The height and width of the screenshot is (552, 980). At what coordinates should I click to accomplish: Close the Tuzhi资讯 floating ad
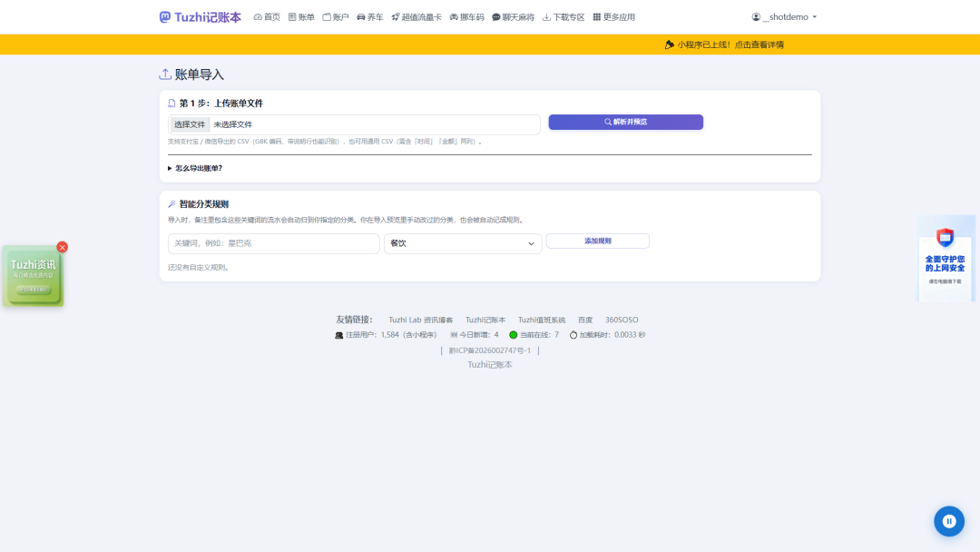click(62, 248)
